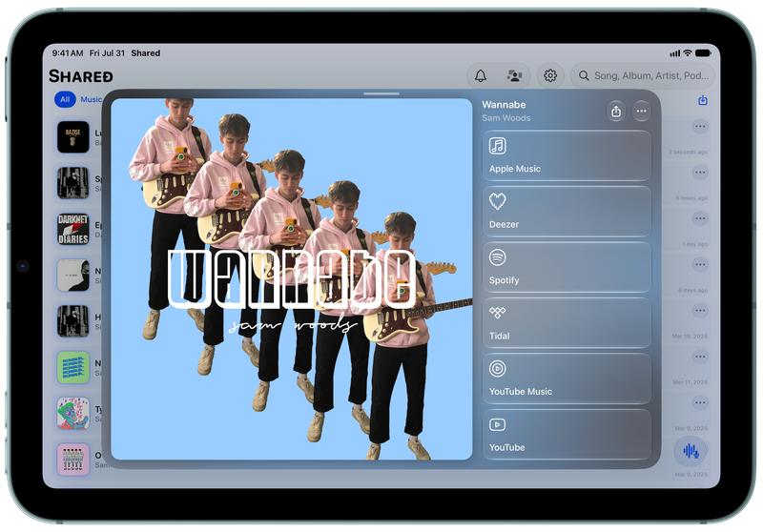
Task: Open notifications bell icon
Action: (x=481, y=76)
